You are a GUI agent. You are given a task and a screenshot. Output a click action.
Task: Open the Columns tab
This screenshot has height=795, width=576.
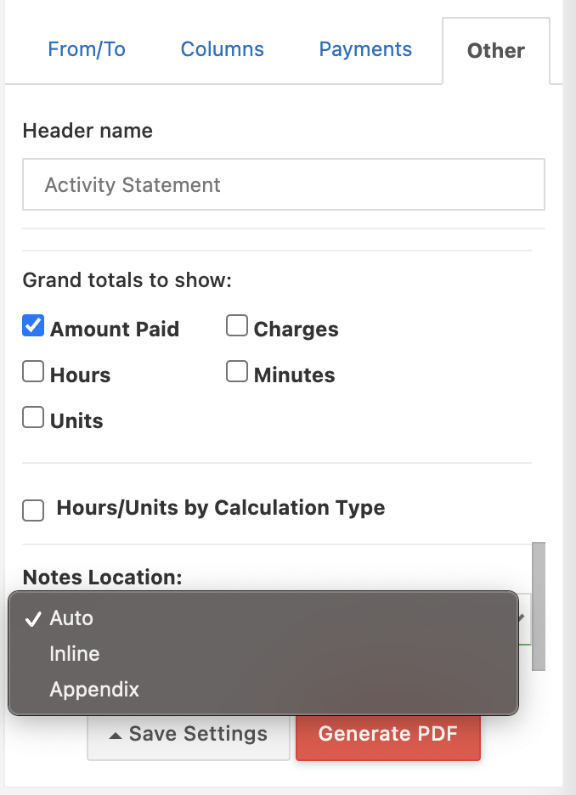[x=222, y=49]
